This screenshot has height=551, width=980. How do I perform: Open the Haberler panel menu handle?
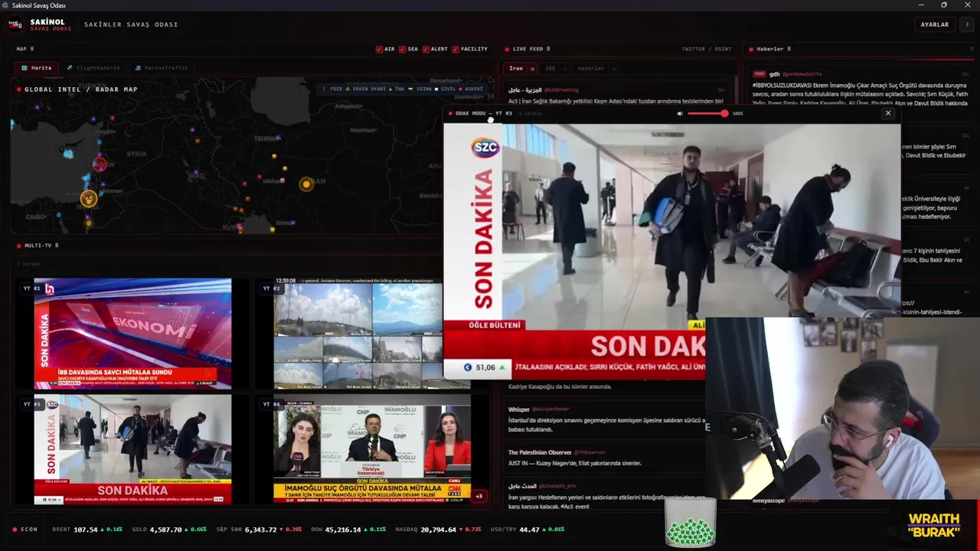(789, 49)
